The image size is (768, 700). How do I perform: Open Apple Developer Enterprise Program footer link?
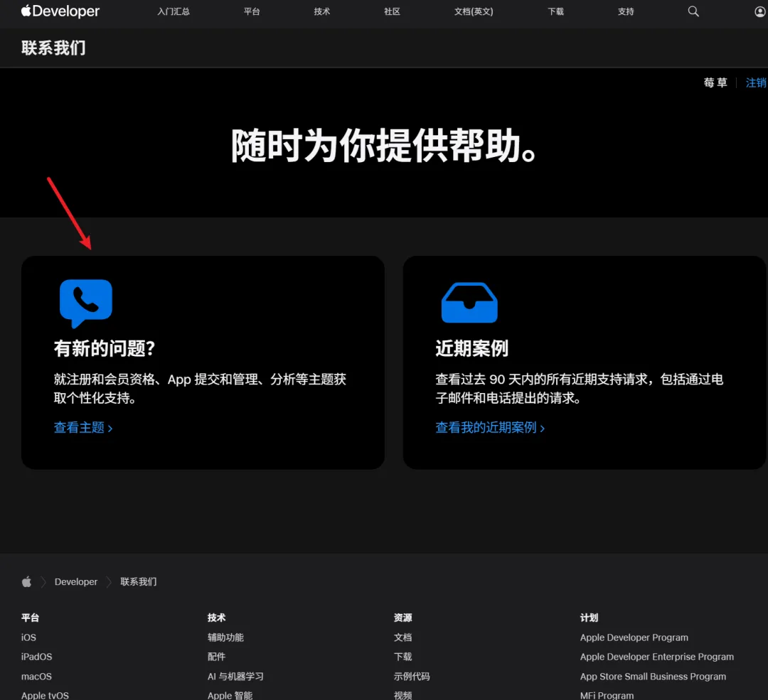coord(657,657)
